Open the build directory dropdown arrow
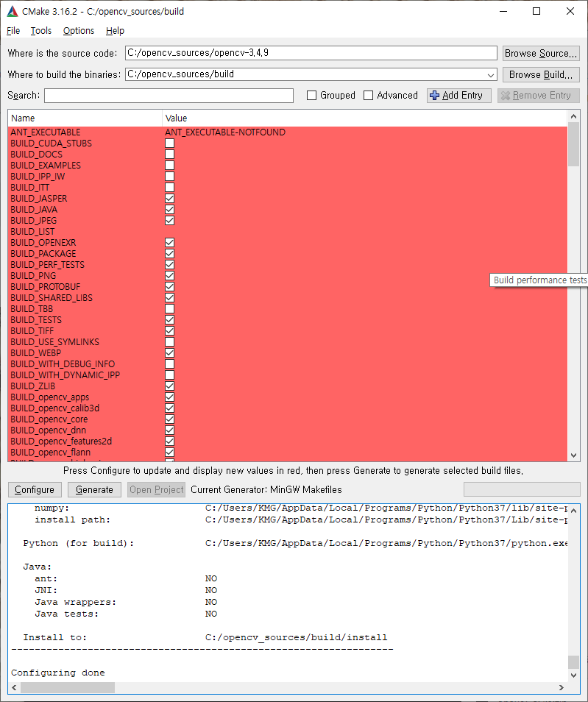 pyautogui.click(x=491, y=75)
